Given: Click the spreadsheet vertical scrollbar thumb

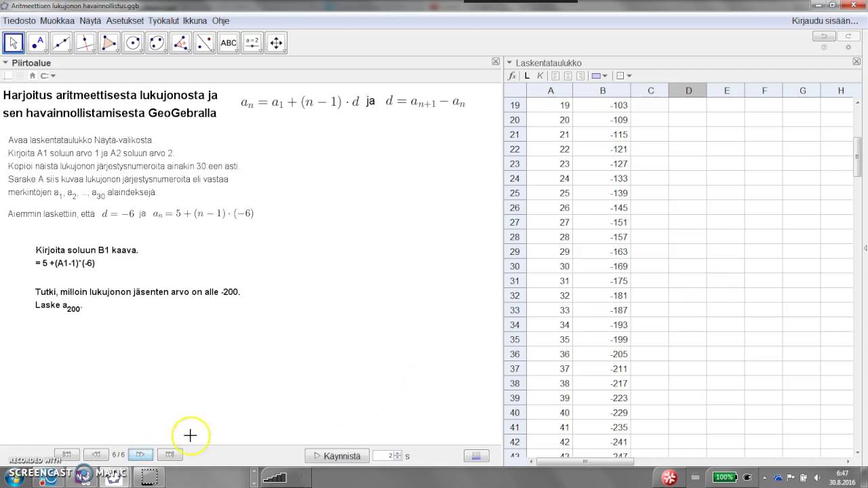Looking at the screenshot, I should click(x=857, y=157).
